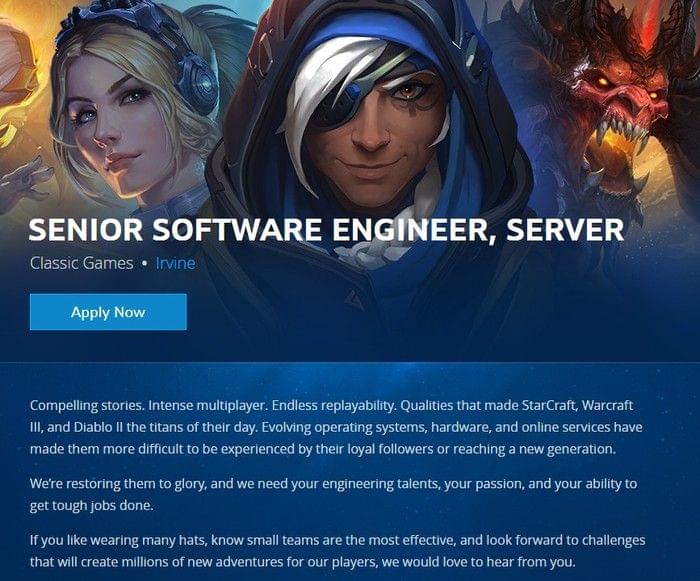The height and width of the screenshot is (581, 700).
Task: Open the Irvine location link
Action: [175, 263]
